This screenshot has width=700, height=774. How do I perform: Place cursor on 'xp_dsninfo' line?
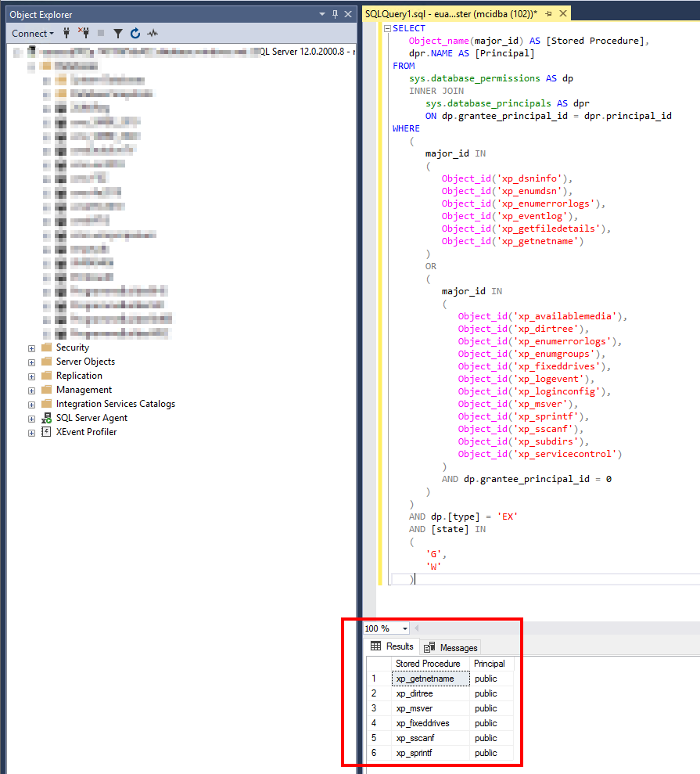pos(507,178)
